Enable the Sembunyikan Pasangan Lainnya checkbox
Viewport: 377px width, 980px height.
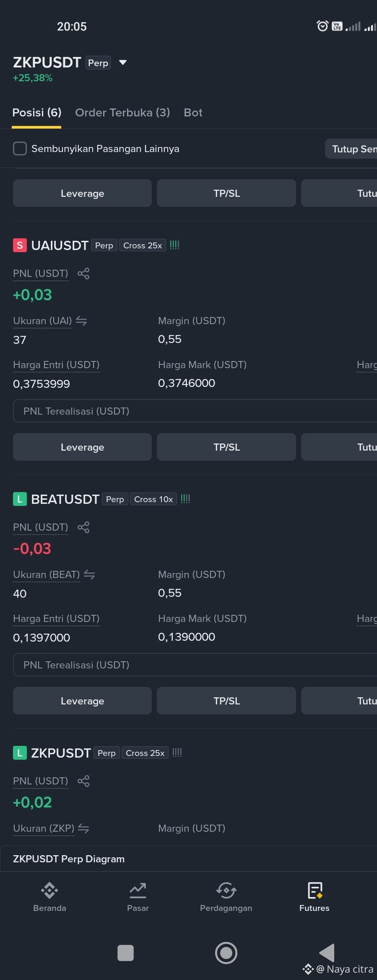pos(20,148)
